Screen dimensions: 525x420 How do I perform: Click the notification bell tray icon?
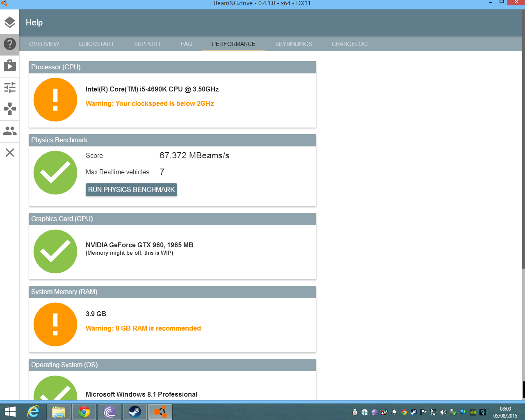pos(394,412)
